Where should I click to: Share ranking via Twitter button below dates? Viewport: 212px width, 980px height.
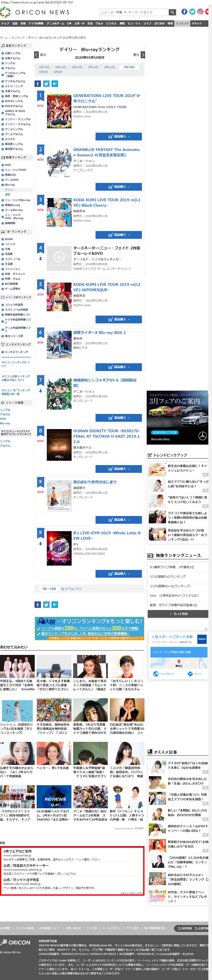pos(46,84)
